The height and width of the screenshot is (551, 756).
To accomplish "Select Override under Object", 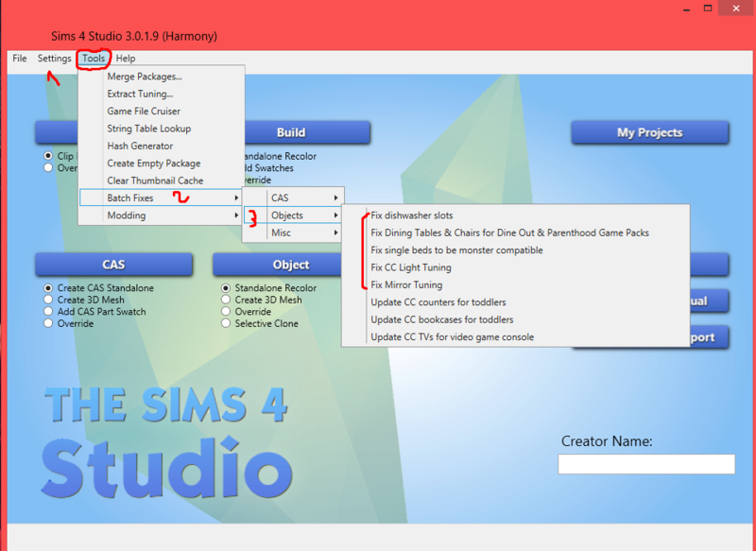I will [x=226, y=311].
